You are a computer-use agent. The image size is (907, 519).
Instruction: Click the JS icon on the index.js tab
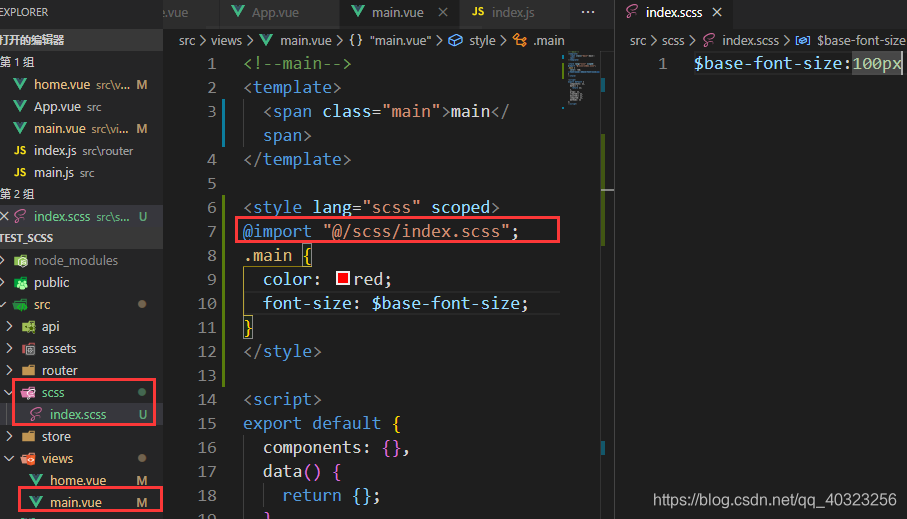pyautogui.click(x=478, y=12)
